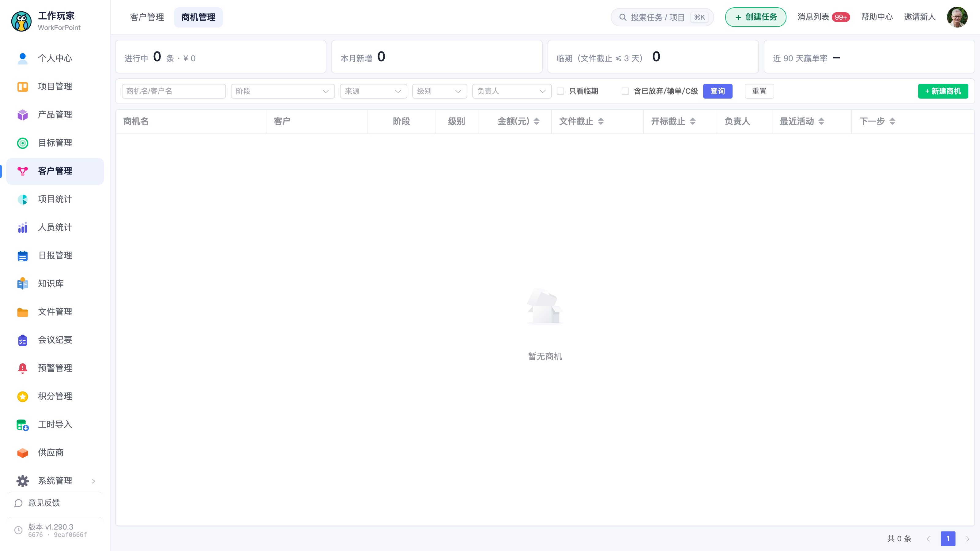Focus the 商机名/客户名 input field
Image resolution: width=980 pixels, height=551 pixels.
coord(174,91)
